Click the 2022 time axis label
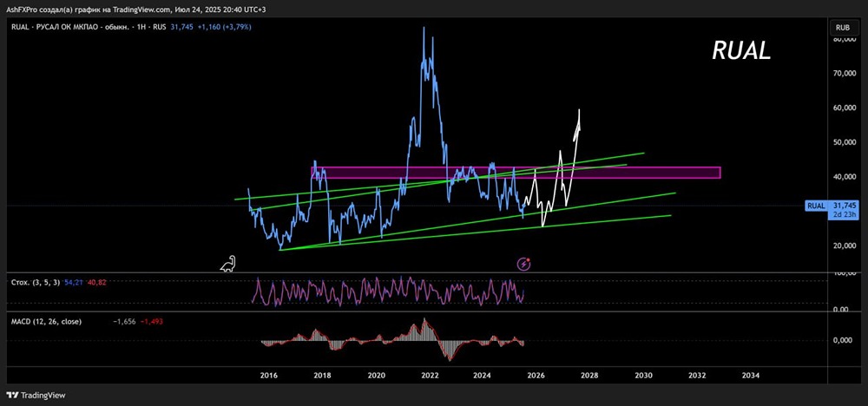This screenshot has width=868, height=406. coord(430,375)
